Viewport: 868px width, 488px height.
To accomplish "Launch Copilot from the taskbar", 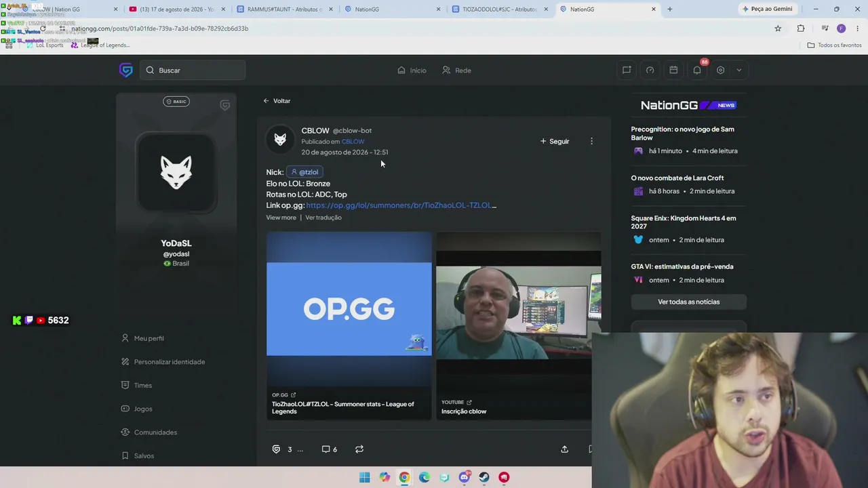I will tap(384, 477).
